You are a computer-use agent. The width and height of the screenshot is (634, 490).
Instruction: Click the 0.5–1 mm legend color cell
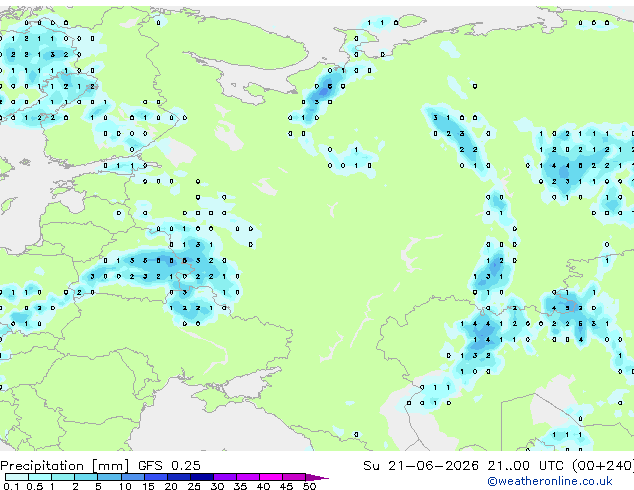tap(40, 477)
